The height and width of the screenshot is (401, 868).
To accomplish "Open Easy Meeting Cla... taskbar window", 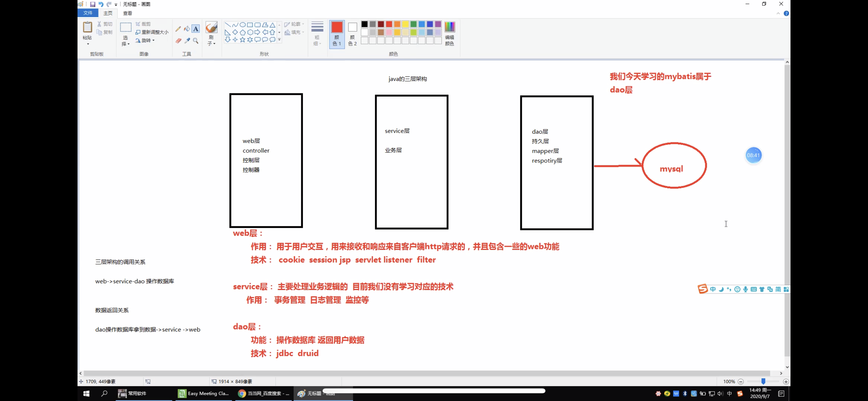I will coord(204,393).
